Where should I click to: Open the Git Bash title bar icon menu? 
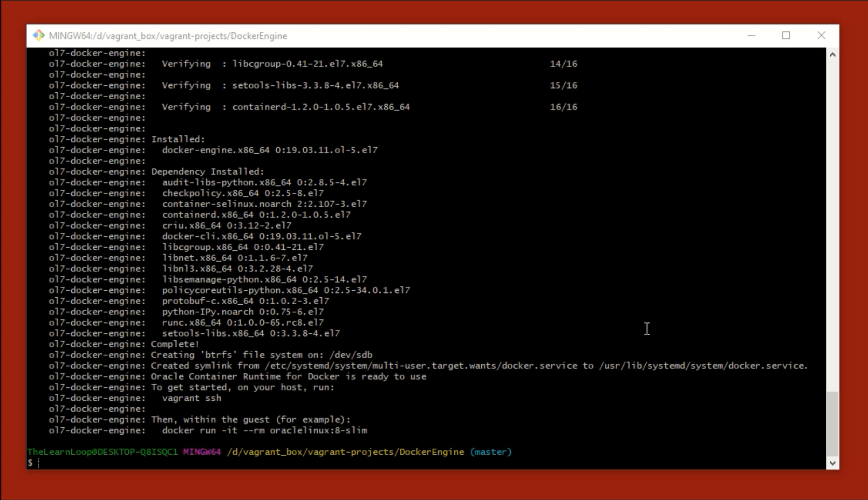(38, 36)
